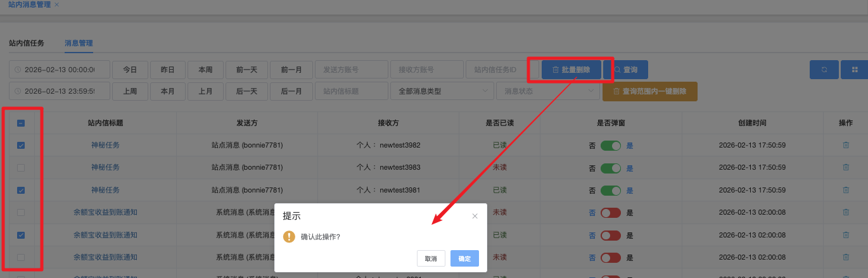Click trash icon in first 余额宝收益到账通知 row
Image resolution: width=868 pixels, height=278 pixels.
(x=845, y=212)
